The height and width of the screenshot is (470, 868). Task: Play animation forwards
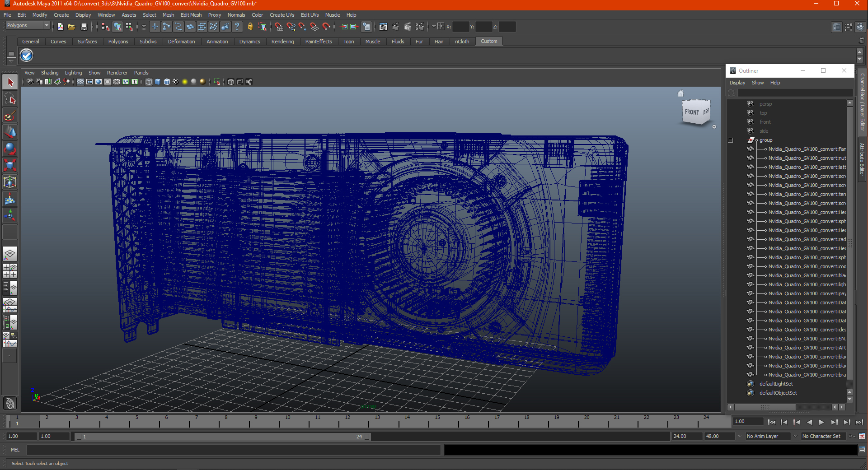point(821,422)
